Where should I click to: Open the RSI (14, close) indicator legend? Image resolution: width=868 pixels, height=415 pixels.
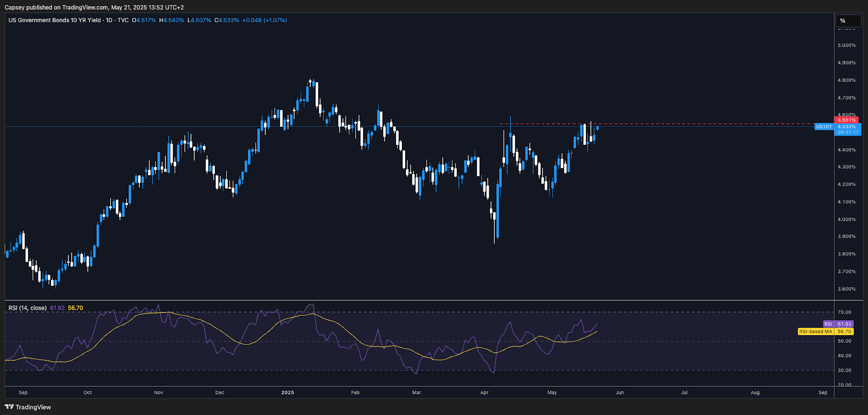[28, 308]
